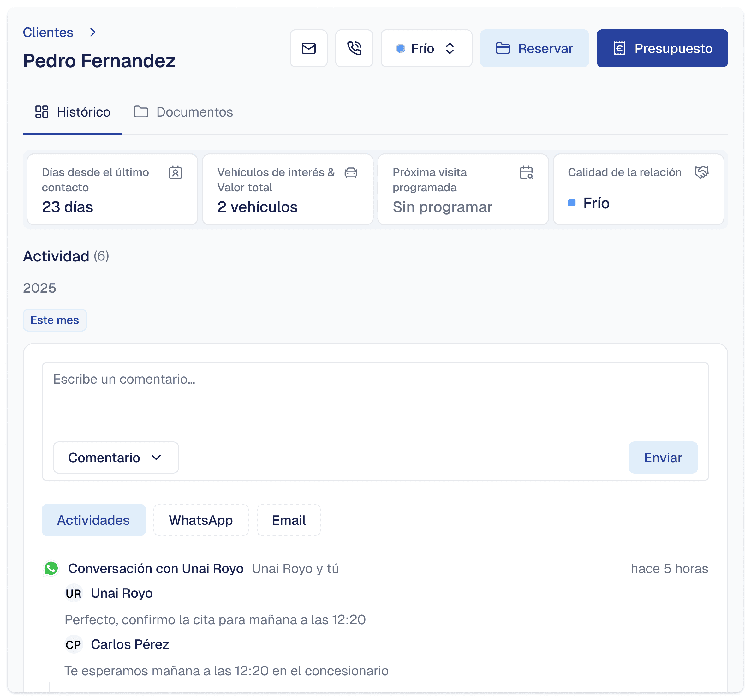Select the phone call icon
This screenshot has width=751, height=700.
point(354,48)
